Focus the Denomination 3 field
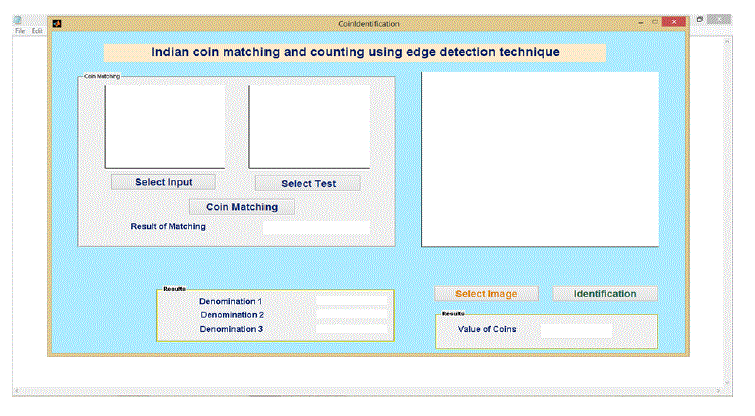Screen dimensions: 755x416 coord(351,328)
